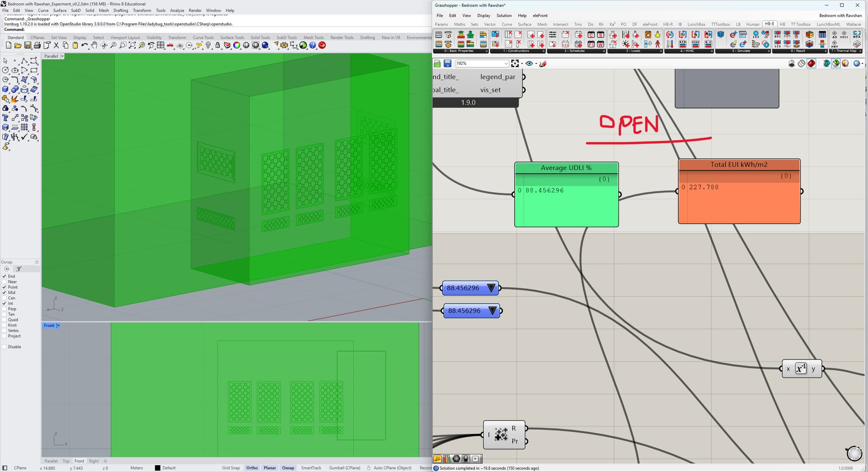
Task: Toggle Ortho in the status bar
Action: 252,468
